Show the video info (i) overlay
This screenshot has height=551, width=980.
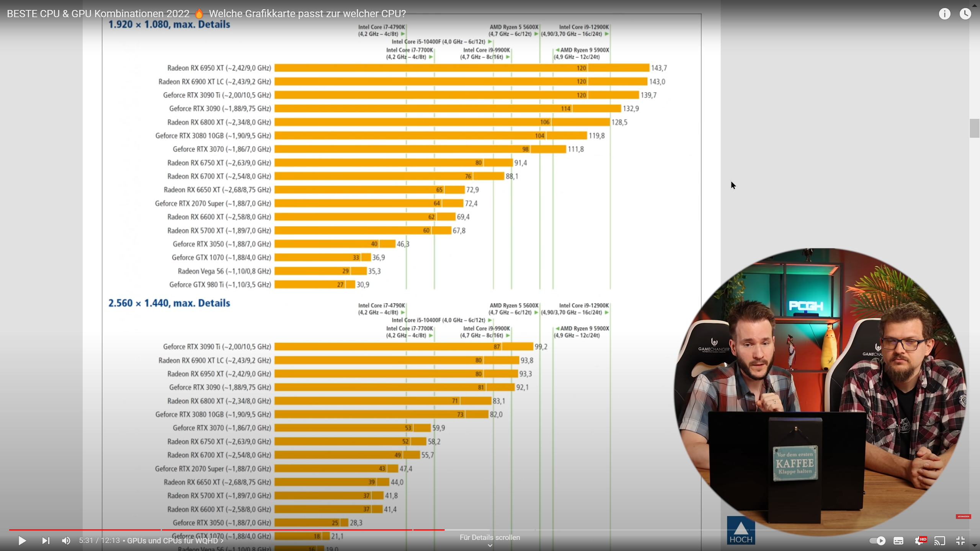(x=945, y=13)
